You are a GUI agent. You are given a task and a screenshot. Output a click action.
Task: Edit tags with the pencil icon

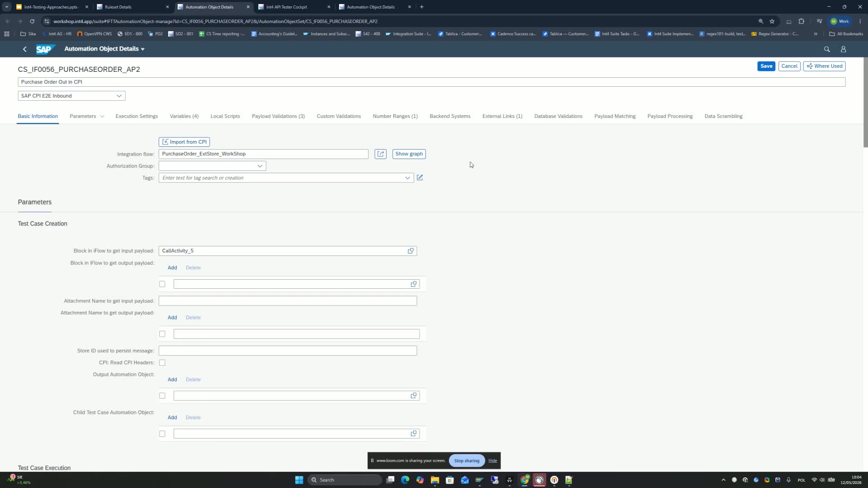(420, 178)
